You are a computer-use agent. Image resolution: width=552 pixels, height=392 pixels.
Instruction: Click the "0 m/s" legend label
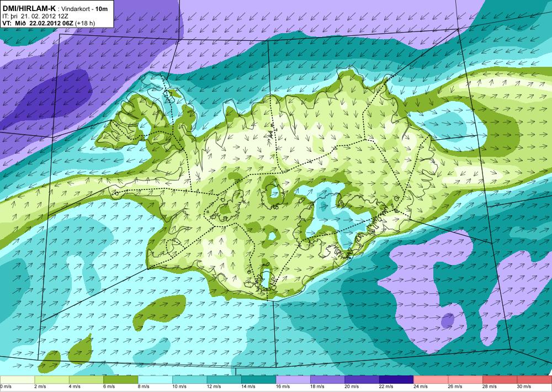(x=6, y=386)
